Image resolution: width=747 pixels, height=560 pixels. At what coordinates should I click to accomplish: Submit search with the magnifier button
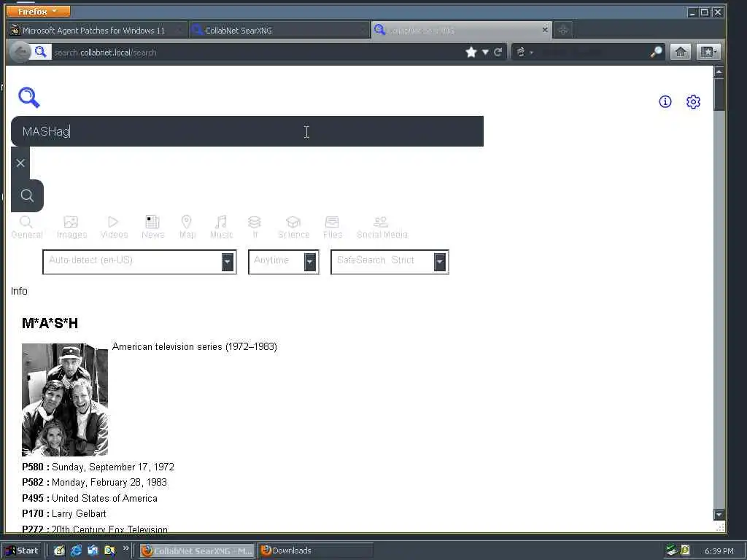tap(27, 195)
